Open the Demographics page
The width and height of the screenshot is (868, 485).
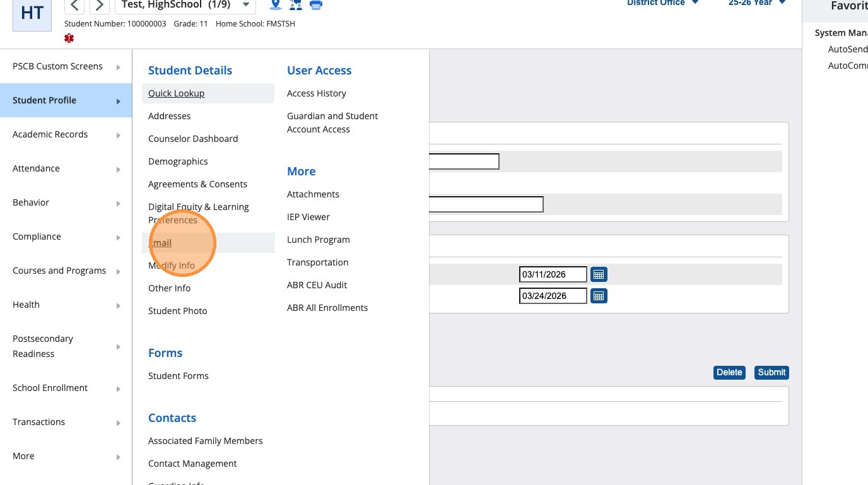[x=178, y=161]
